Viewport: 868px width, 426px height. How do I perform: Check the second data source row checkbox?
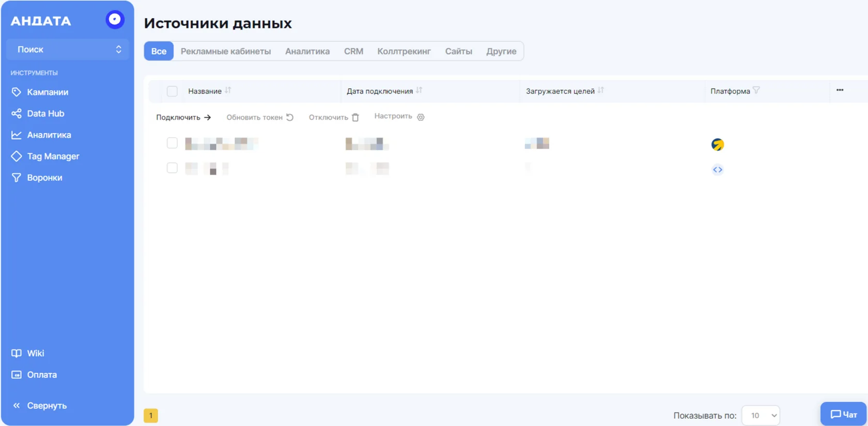tap(172, 168)
